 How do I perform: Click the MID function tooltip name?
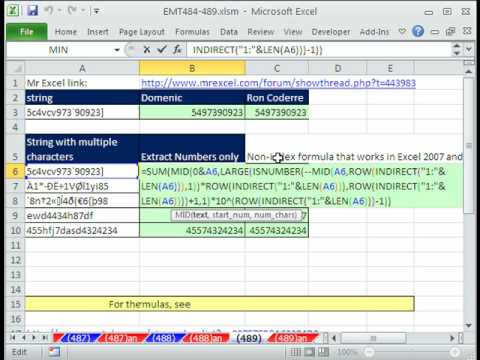[x=182, y=215]
